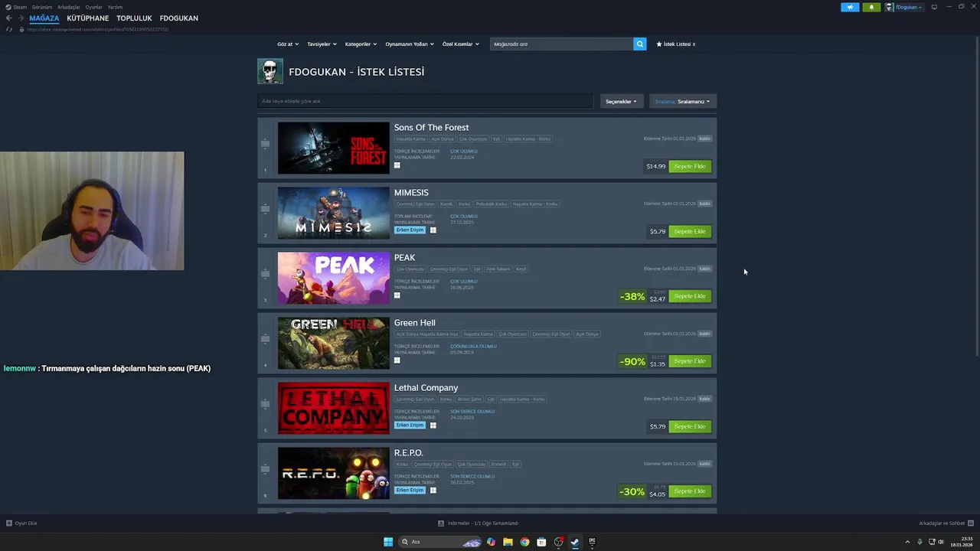The height and width of the screenshot is (551, 980).
Task: Click the Mağazada ara search field
Action: point(561,44)
